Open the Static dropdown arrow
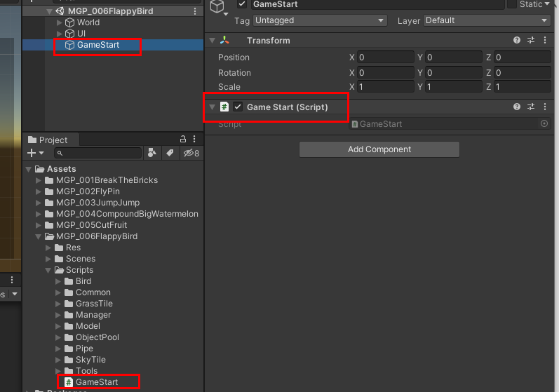The image size is (559, 392). 547,4
